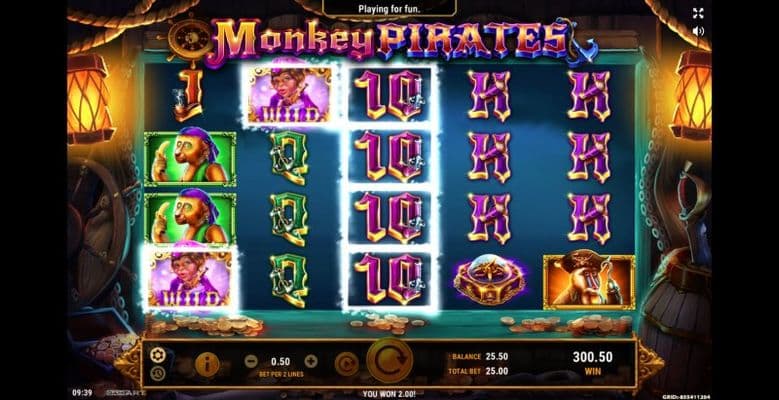This screenshot has width=779, height=400.
Task: Open the paytable info button
Action: tap(207, 365)
